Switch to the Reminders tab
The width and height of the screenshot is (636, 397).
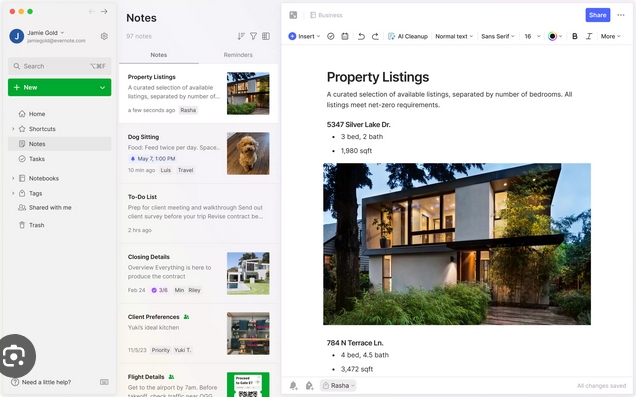tap(238, 55)
